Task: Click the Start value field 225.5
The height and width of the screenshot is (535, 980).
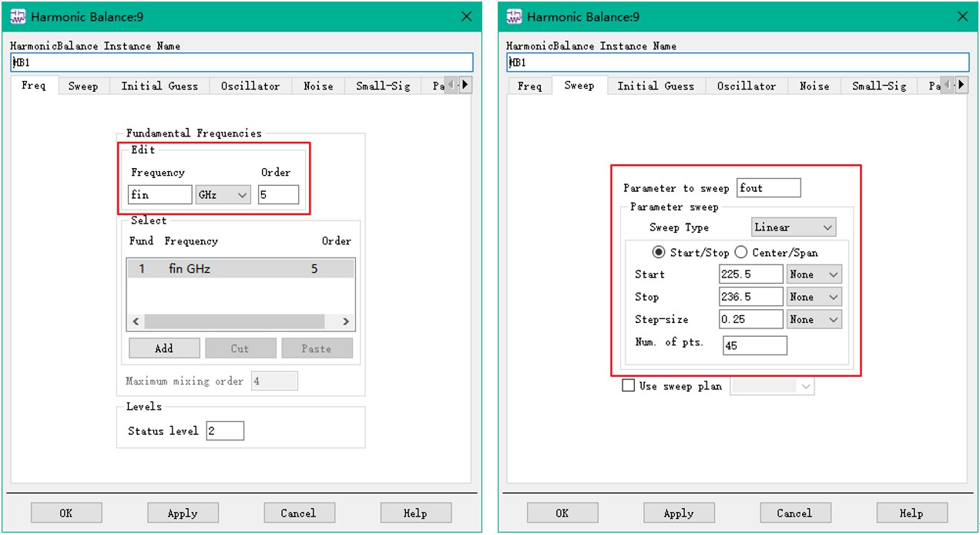Action: (751, 274)
